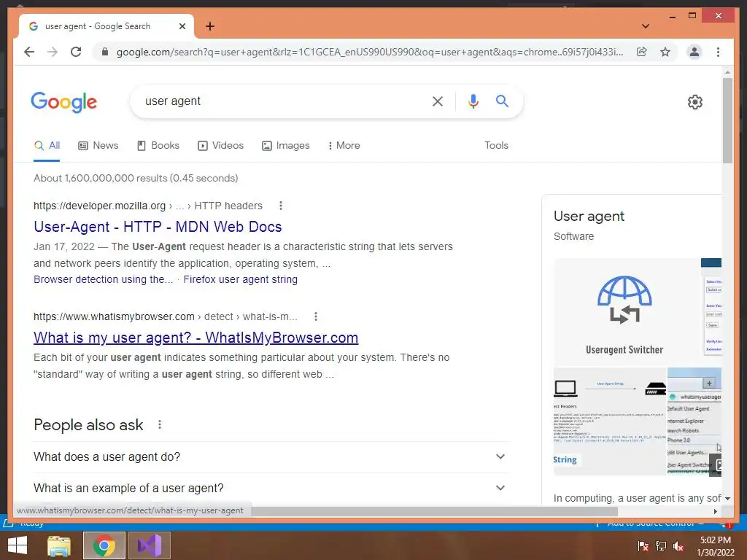Start voice search with microphone icon

[473, 101]
